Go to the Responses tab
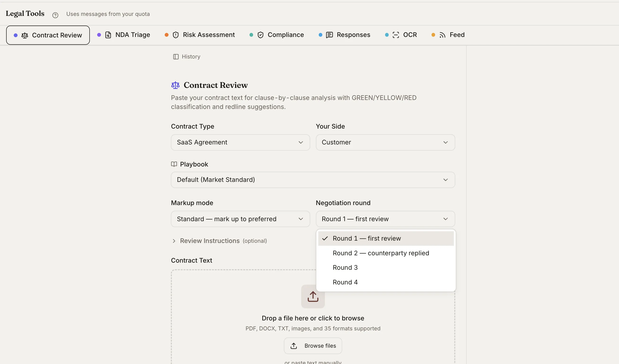Viewport: 619px width, 364px height. (x=344, y=35)
